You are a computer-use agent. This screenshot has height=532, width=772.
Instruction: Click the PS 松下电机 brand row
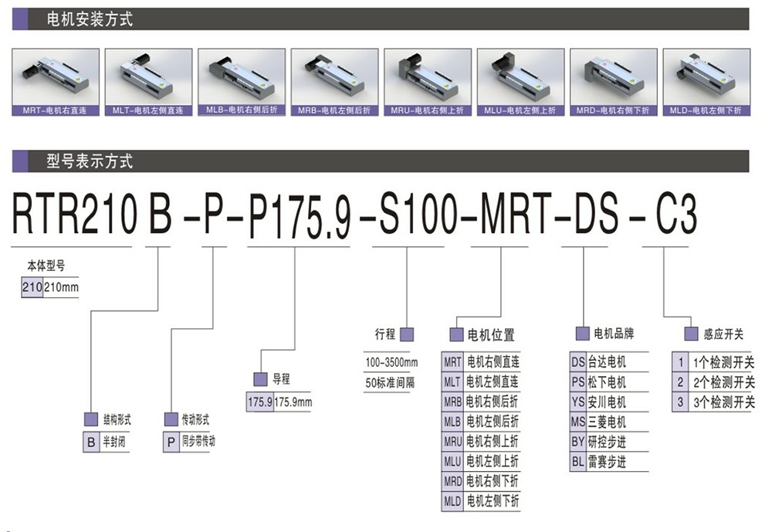pyautogui.click(x=609, y=381)
